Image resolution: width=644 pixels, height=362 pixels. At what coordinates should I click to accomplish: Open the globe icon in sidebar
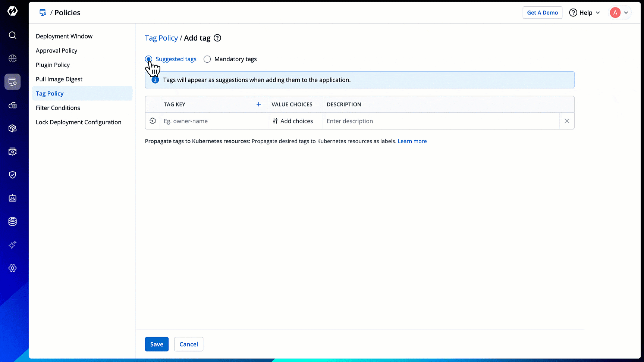pyautogui.click(x=12, y=59)
